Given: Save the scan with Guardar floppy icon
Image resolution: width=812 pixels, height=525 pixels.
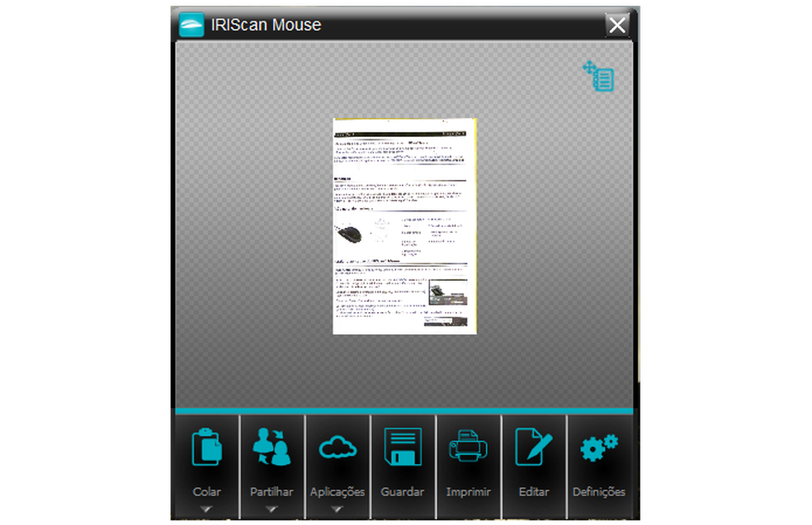Looking at the screenshot, I should [x=403, y=447].
